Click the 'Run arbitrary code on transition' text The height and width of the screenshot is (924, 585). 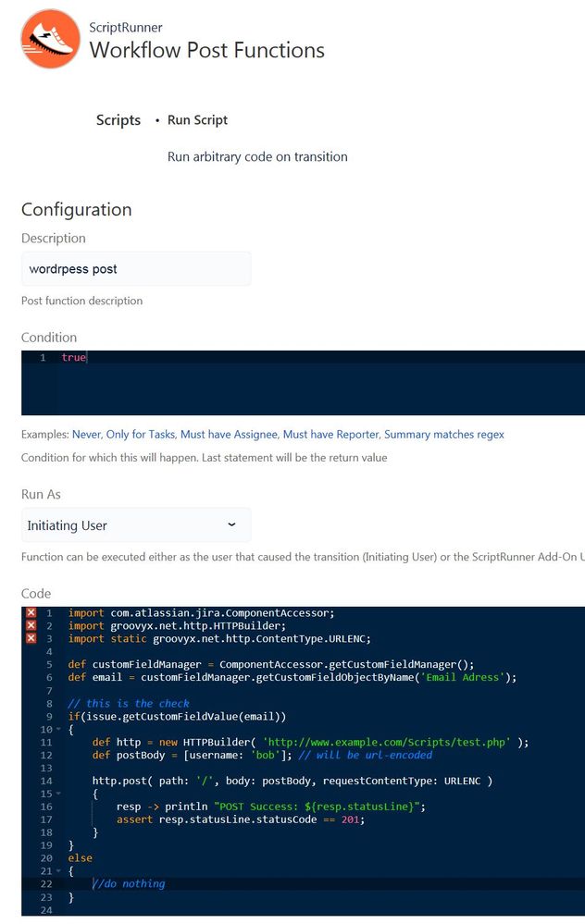[257, 156]
